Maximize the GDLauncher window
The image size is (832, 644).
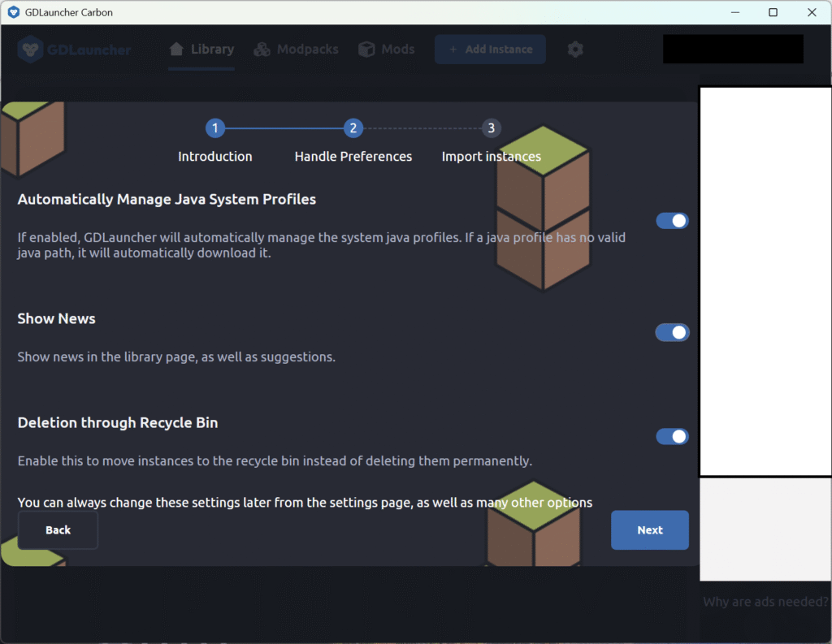[x=773, y=12]
